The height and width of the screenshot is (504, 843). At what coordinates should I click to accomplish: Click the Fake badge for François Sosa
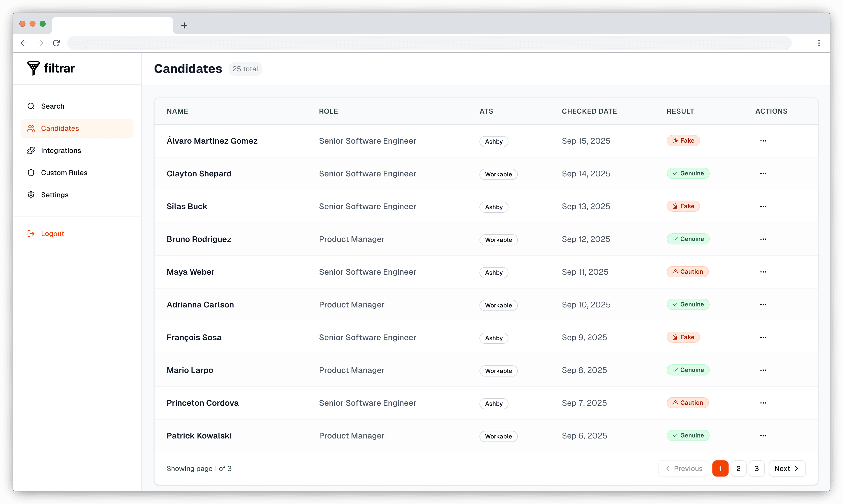pyautogui.click(x=683, y=337)
